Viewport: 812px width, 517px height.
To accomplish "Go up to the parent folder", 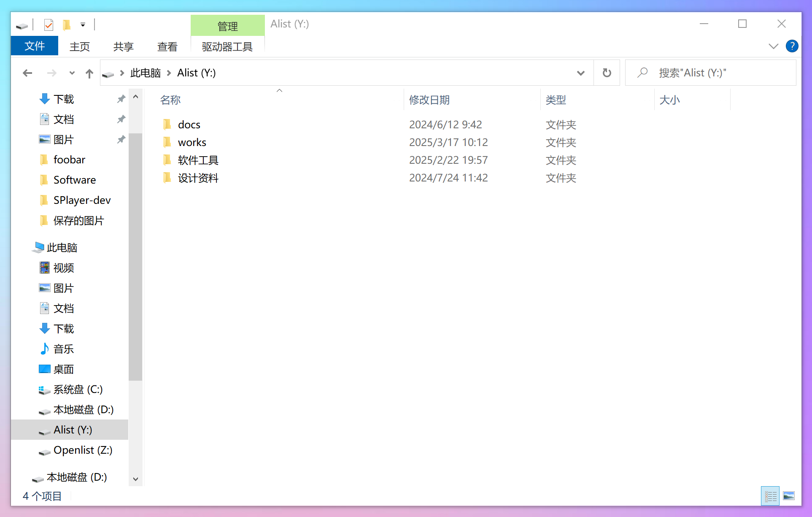I will [89, 73].
